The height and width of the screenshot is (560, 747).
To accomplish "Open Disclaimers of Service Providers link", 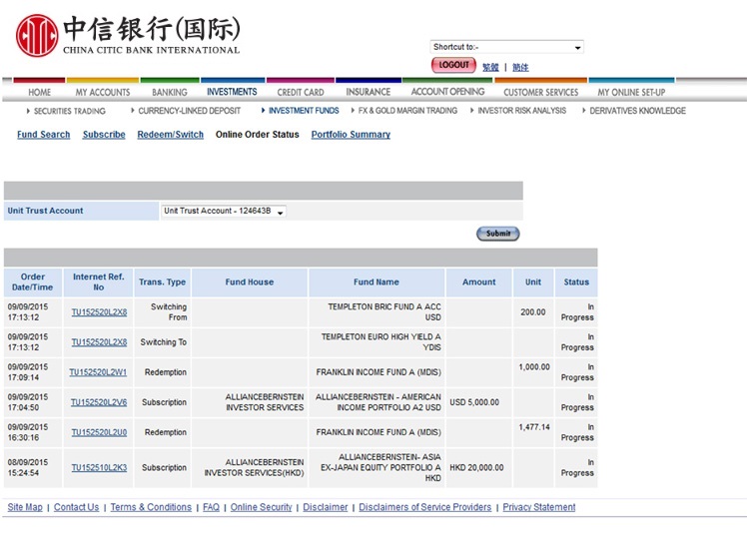I will coord(425,507).
